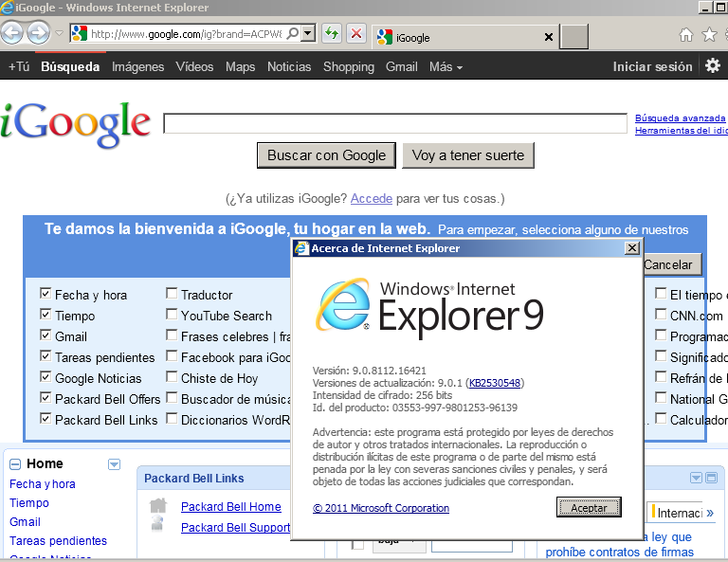Expand the Home tab dropdown arrow
The height and width of the screenshot is (562, 728).
pos(115,464)
